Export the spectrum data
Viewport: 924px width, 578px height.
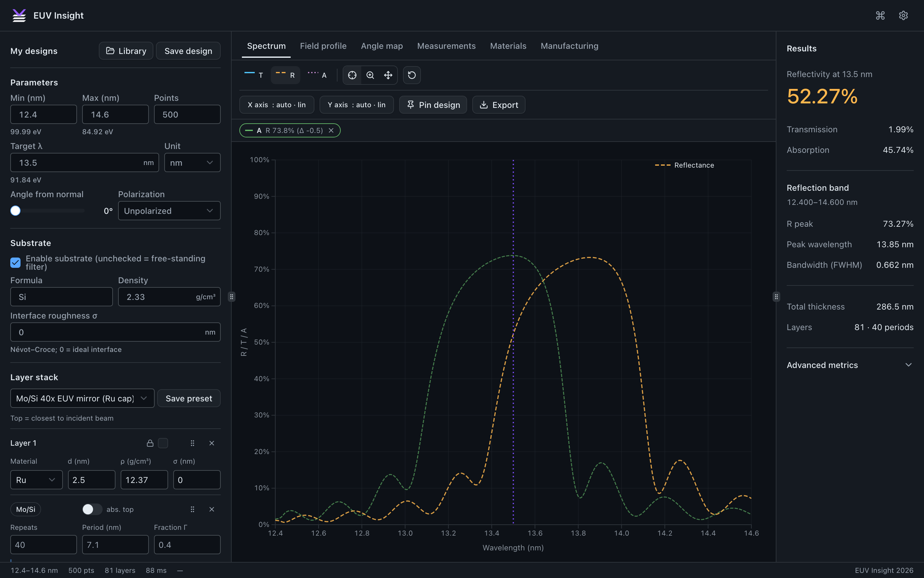tap(499, 105)
